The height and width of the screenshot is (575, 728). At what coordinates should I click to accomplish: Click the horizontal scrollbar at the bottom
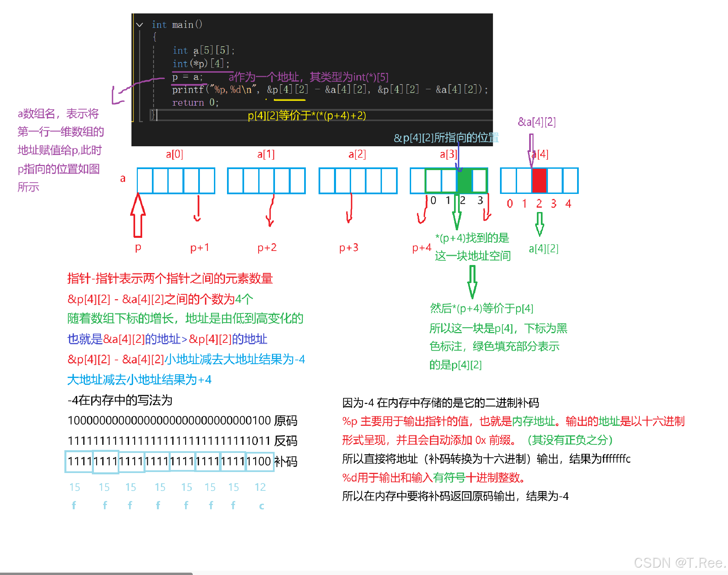(x=96, y=573)
